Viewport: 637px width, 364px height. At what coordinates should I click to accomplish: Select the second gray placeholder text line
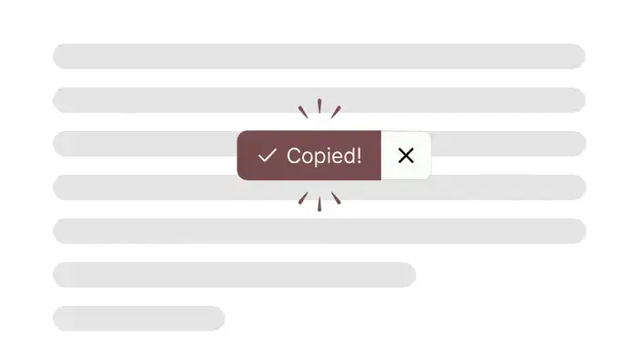coord(182,100)
